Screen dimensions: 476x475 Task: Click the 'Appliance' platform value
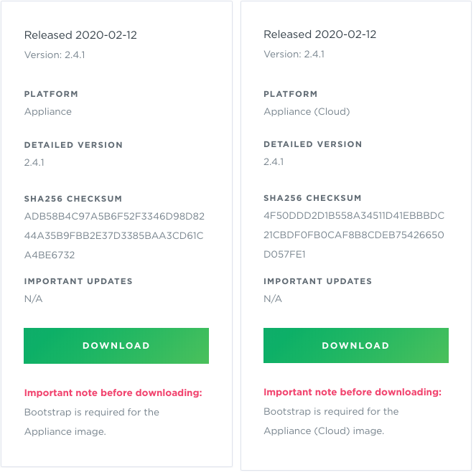tap(48, 112)
